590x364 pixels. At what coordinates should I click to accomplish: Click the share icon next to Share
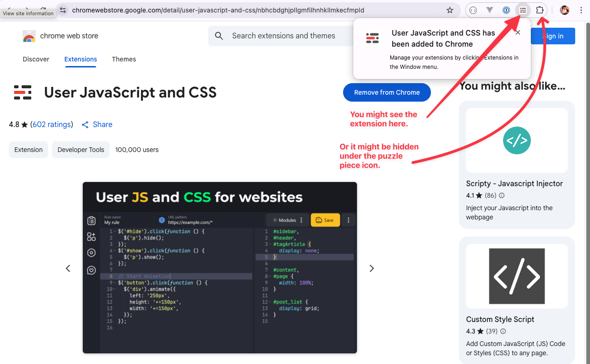pyautogui.click(x=85, y=125)
